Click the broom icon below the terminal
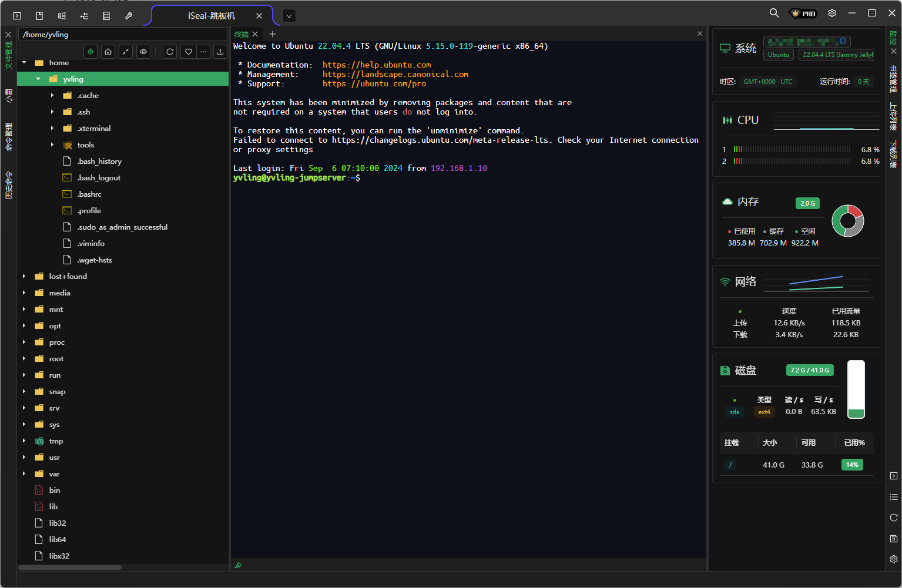Image resolution: width=902 pixels, height=588 pixels. [x=238, y=565]
